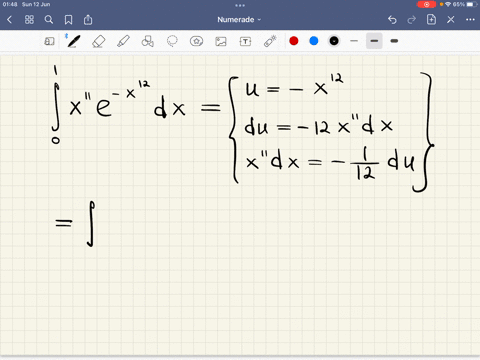Select the thinnest stroke width
This screenshot has width=480, height=360.
point(354,41)
